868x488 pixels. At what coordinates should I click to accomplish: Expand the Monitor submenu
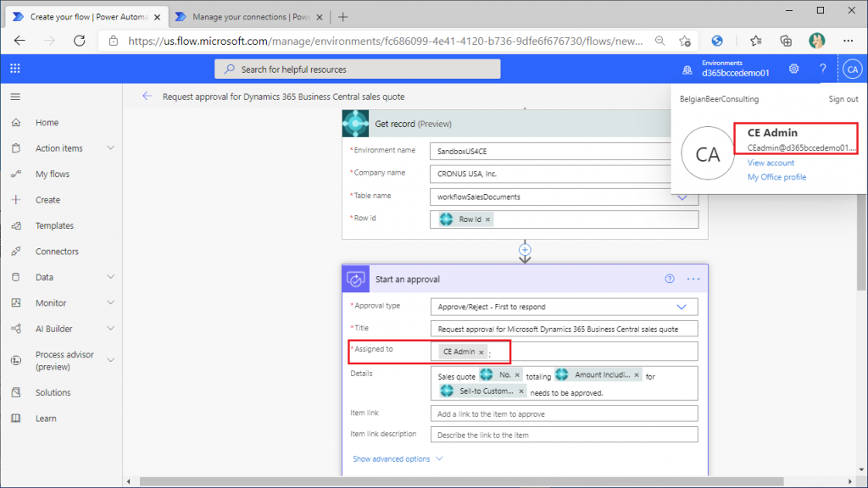click(x=111, y=302)
